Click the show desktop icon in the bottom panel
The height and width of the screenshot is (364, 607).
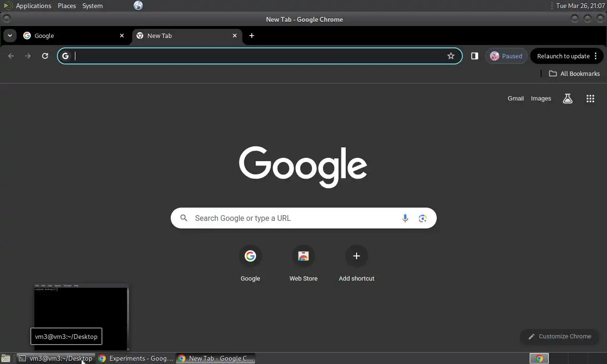point(6,358)
